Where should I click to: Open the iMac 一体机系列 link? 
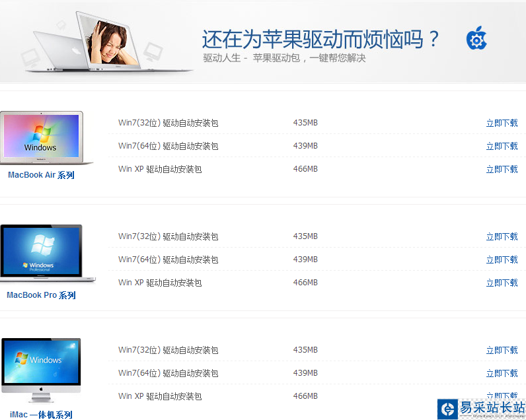(41, 415)
